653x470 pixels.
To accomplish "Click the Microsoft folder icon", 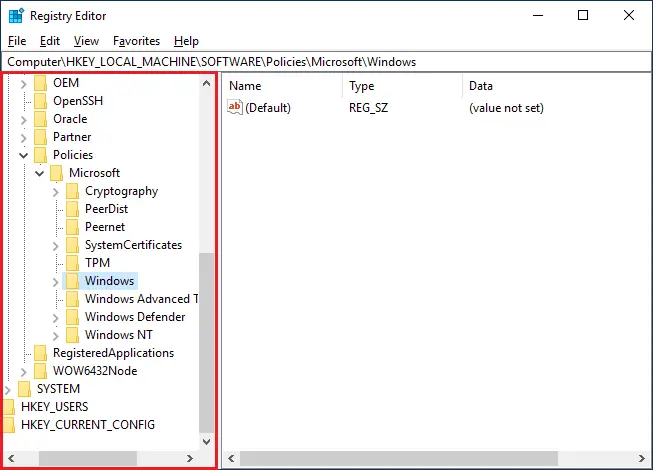I will point(56,173).
